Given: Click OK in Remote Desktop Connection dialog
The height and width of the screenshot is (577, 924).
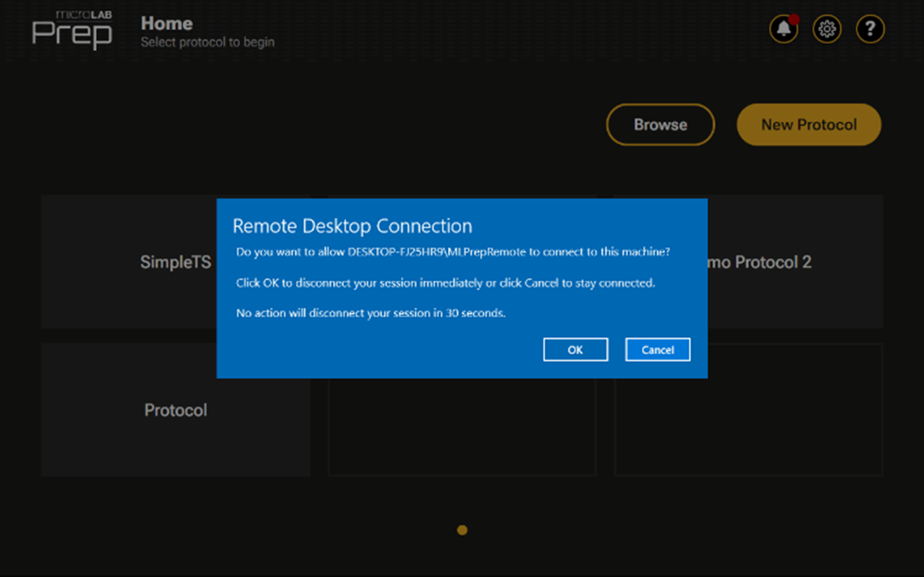Looking at the screenshot, I should (x=576, y=350).
